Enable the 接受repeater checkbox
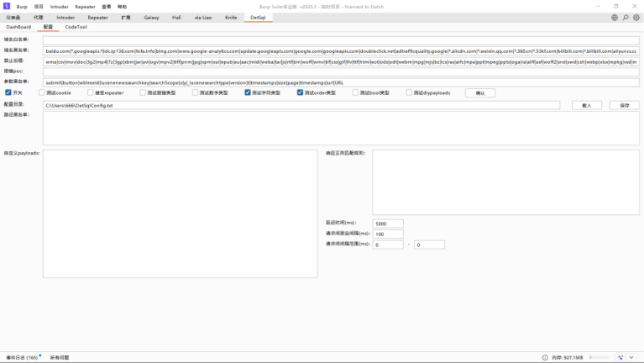The image size is (644, 363). [x=91, y=92]
